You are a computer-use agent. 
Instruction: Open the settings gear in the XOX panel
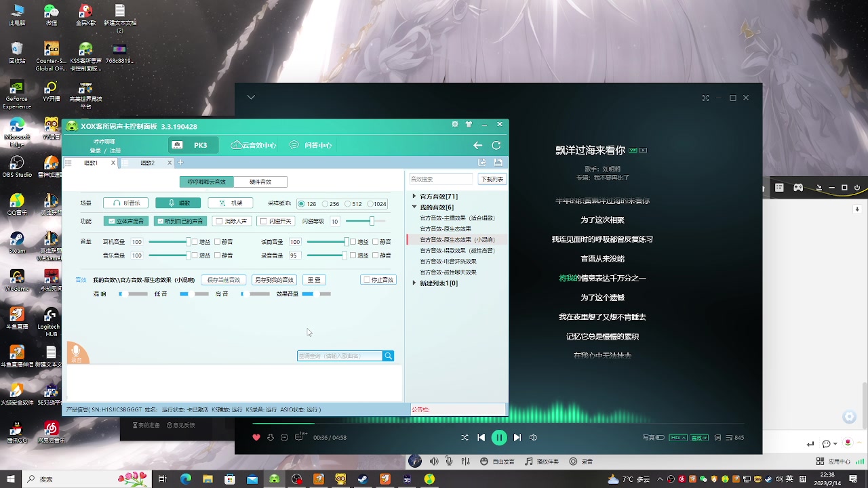coord(454,124)
